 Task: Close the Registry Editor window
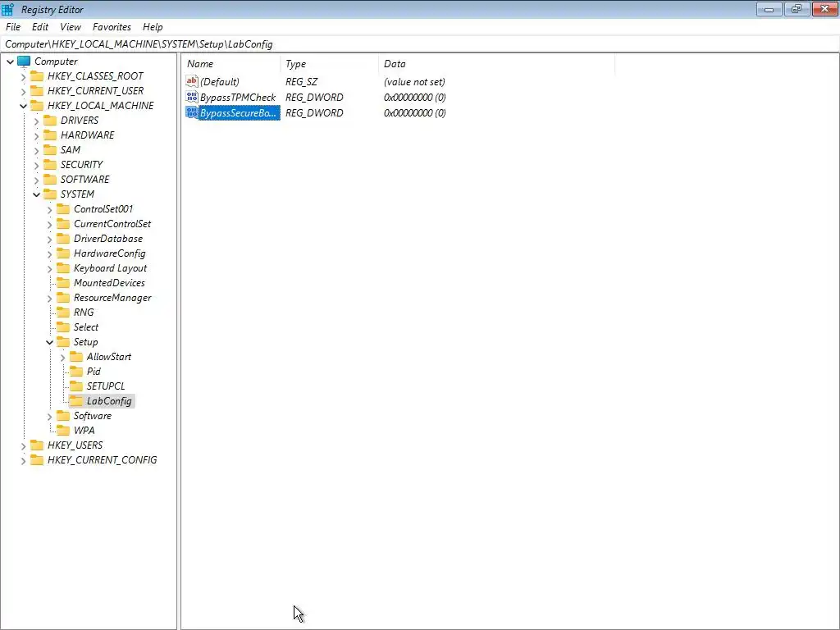[825, 9]
